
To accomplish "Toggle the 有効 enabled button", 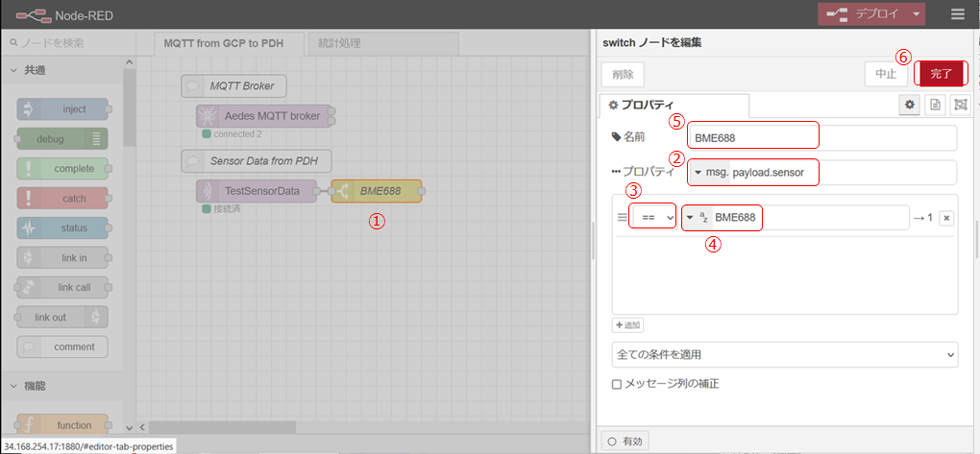I will point(625,441).
